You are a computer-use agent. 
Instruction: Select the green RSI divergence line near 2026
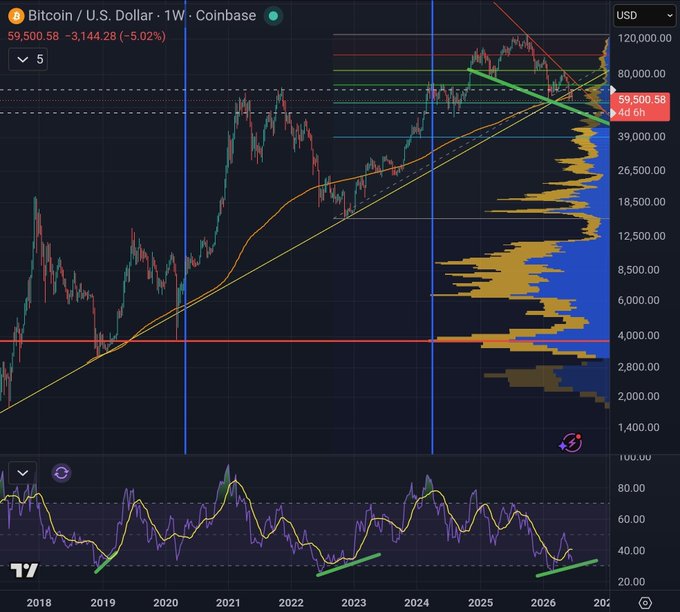(x=567, y=568)
